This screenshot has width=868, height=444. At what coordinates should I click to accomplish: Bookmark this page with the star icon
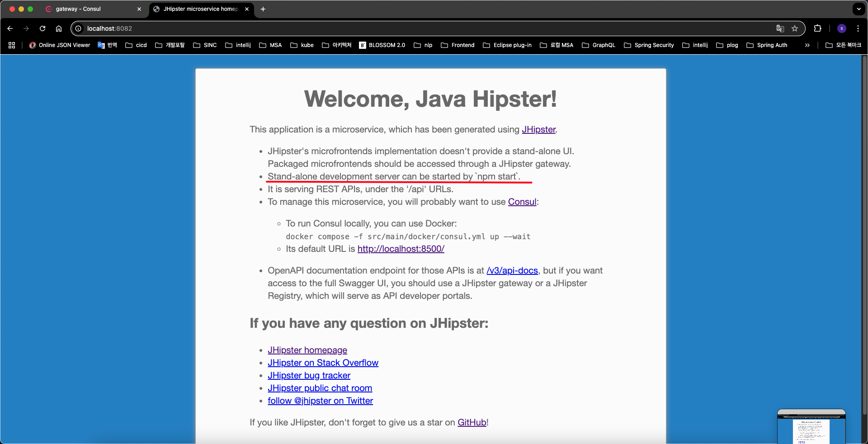(795, 28)
